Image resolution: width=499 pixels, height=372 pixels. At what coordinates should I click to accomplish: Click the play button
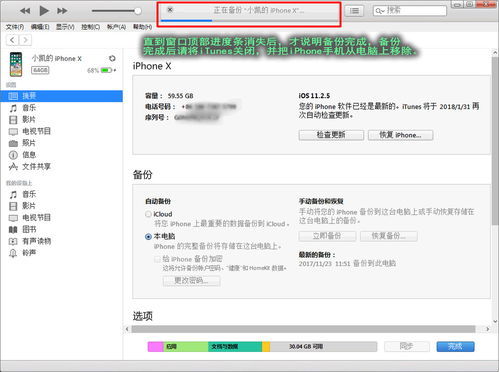coord(44,11)
